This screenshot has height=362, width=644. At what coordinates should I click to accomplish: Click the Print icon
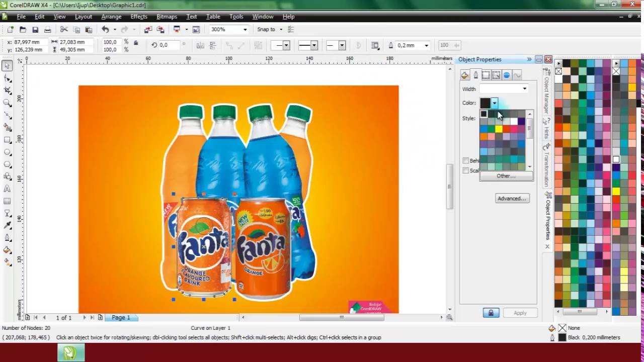[47, 30]
